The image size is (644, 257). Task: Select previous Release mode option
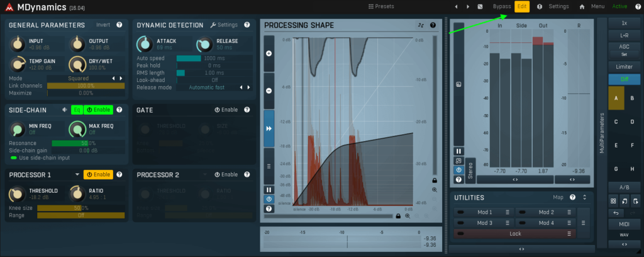tap(241, 87)
